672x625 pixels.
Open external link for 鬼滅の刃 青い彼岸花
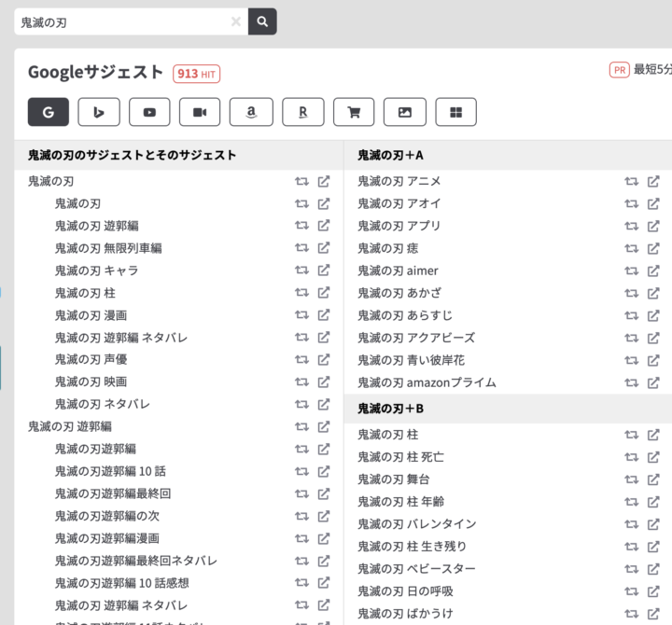(653, 360)
